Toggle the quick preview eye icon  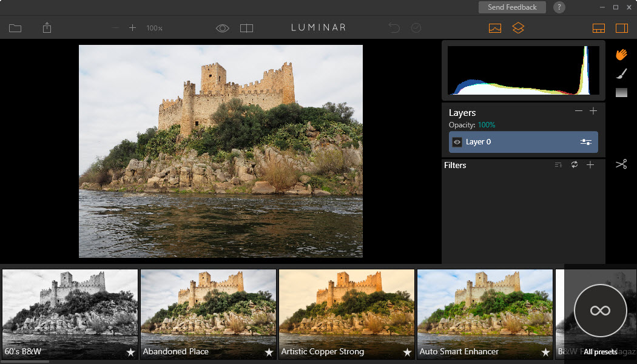(x=223, y=28)
